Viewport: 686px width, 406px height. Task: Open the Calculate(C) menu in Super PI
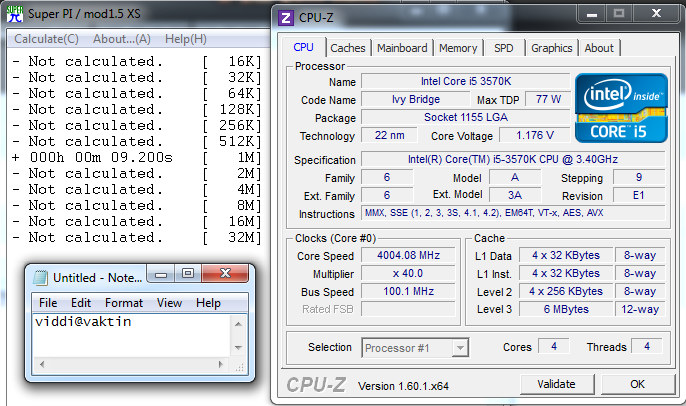pos(43,39)
